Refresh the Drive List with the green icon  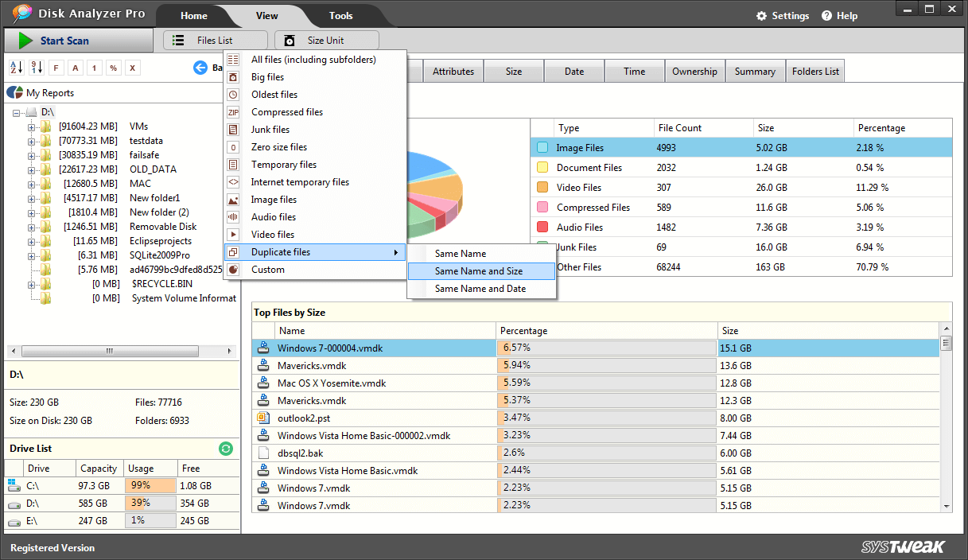point(226,449)
